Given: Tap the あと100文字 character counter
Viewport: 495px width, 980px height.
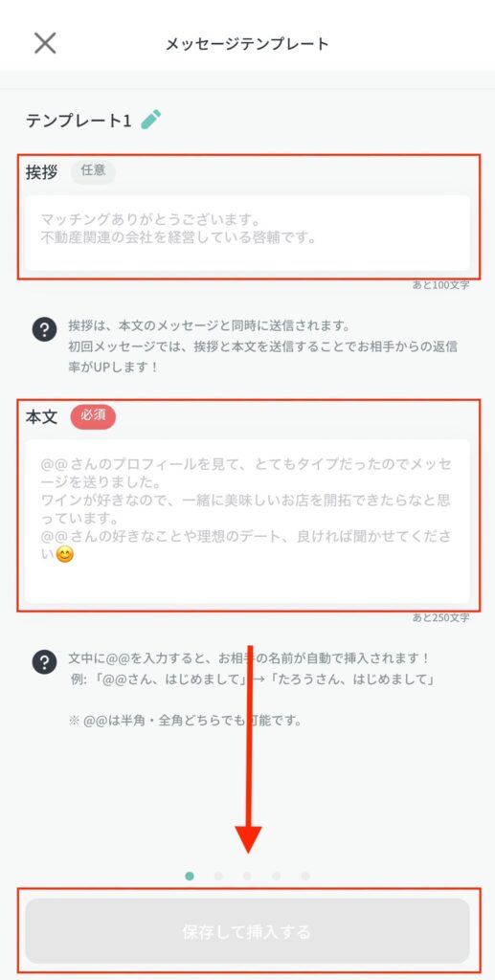Looking at the screenshot, I should [440, 285].
